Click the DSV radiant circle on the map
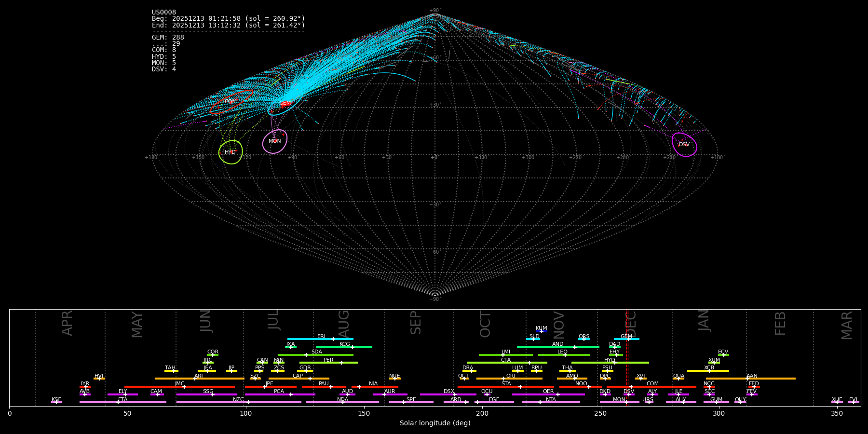 pos(684,145)
